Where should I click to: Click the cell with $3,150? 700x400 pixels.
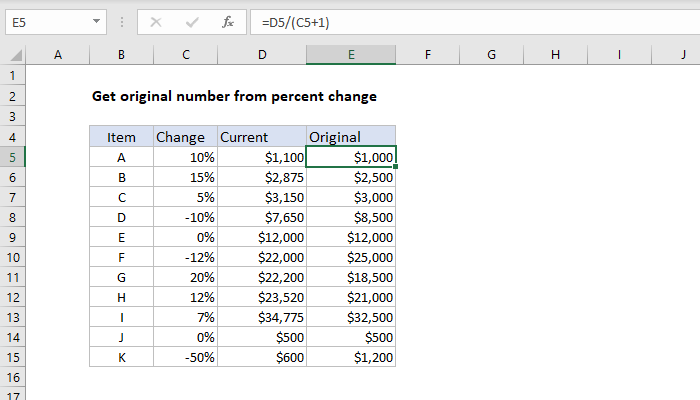coord(262,197)
